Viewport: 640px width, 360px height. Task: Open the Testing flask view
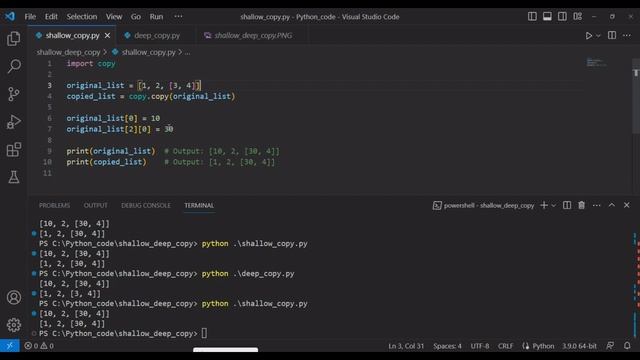pyautogui.click(x=13, y=177)
